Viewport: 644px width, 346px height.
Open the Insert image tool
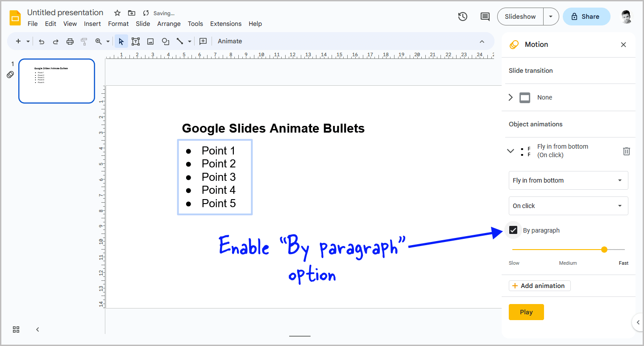pyautogui.click(x=150, y=41)
